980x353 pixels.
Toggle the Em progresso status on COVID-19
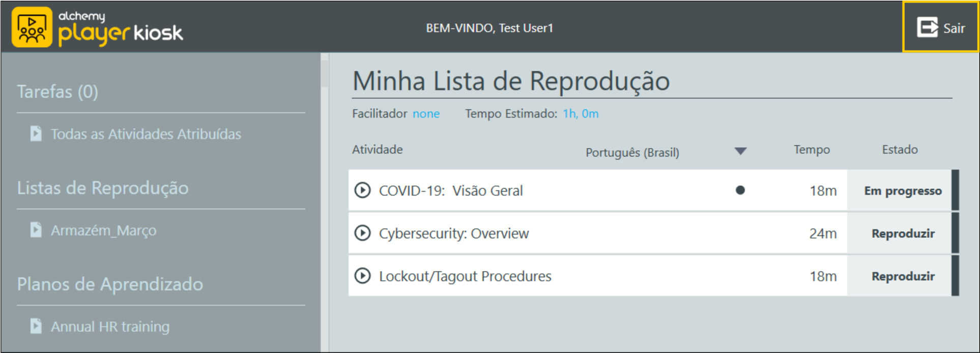pos(903,190)
